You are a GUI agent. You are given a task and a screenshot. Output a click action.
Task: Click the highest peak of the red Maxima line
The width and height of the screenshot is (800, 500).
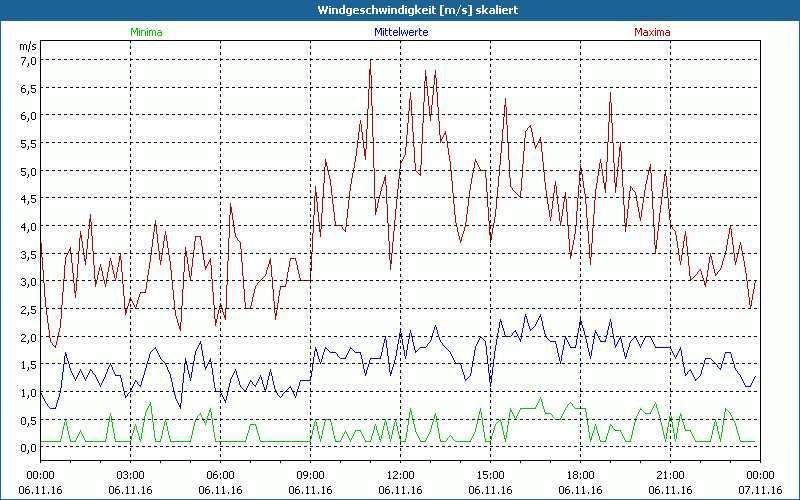(371, 60)
